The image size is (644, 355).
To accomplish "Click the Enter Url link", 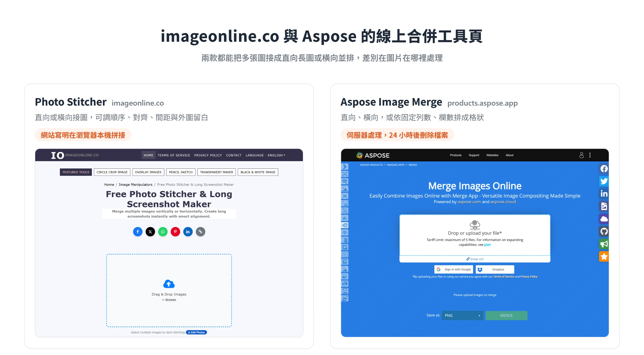I will pos(475,259).
